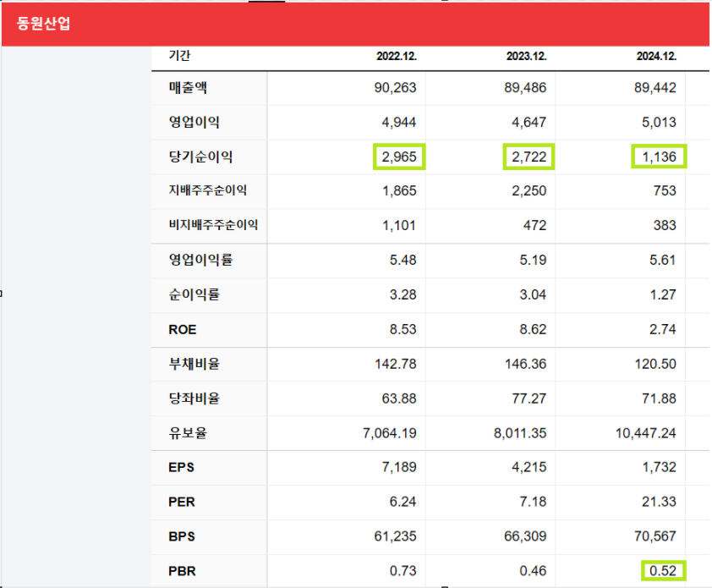This screenshot has width=712, height=588.
Task: Click the PER value 21.33
Action: point(659,501)
